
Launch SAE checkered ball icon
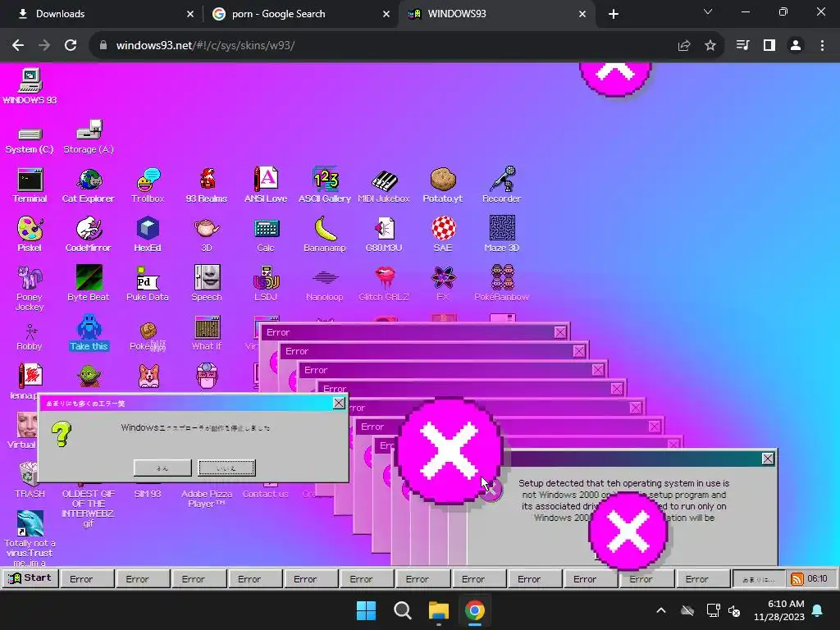click(x=442, y=234)
